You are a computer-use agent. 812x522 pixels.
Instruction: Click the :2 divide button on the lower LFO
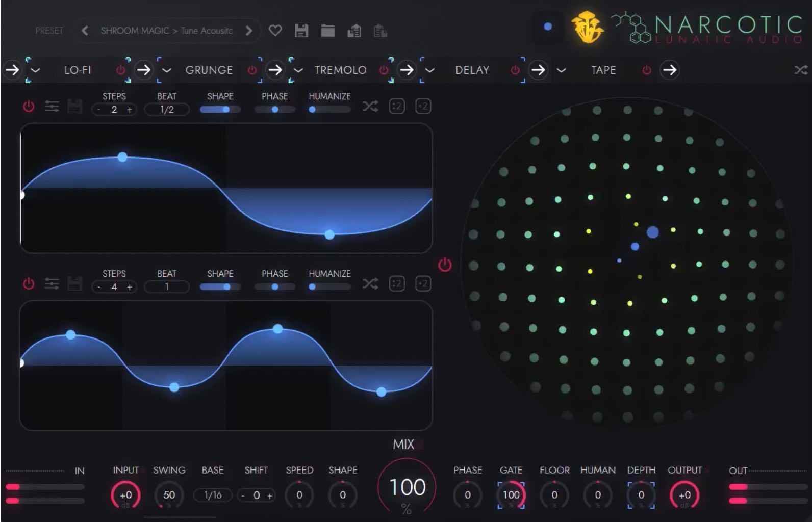click(x=397, y=283)
